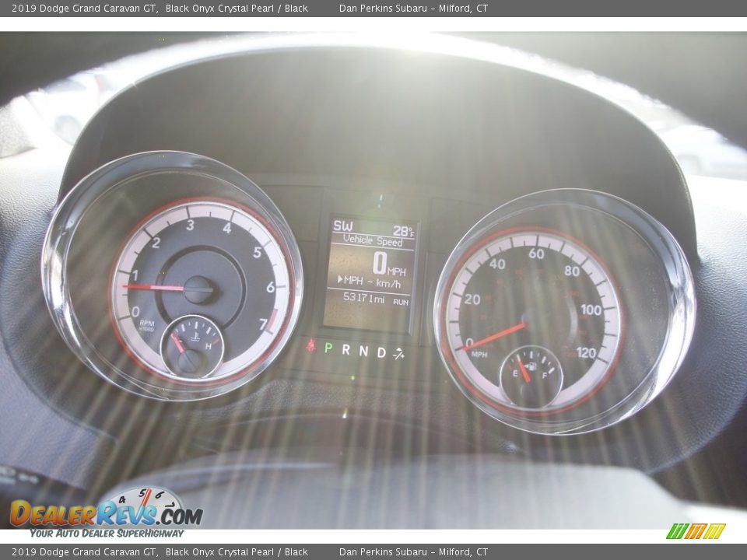This screenshot has height=560, width=747.
Task: Click the 2019 Dodge Grand Caravan GT title
Action: [x=85, y=9]
